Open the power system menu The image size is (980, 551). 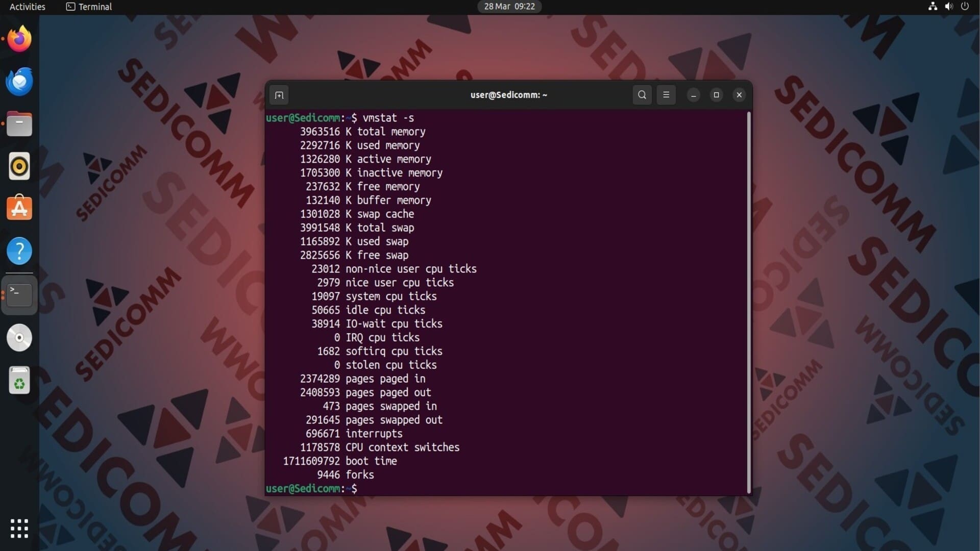point(965,7)
